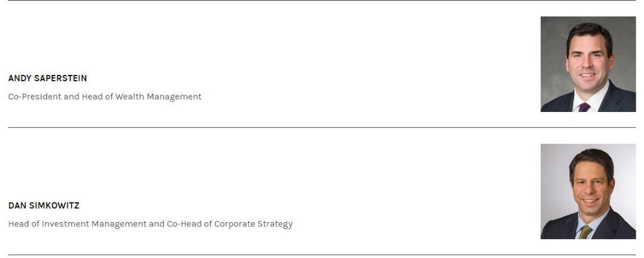Click the purple tie in Andy's photo
The image size is (644, 258).
point(584,107)
